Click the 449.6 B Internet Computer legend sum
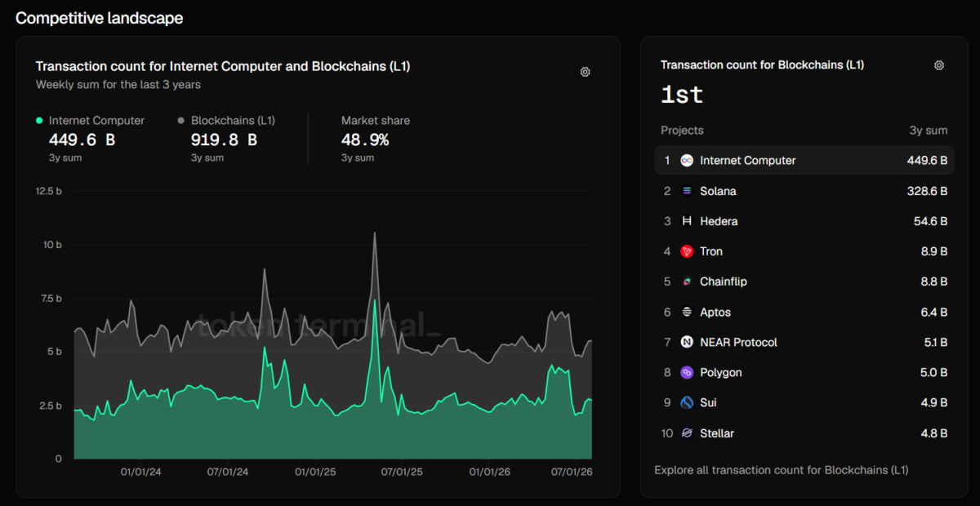The width and height of the screenshot is (980, 506). coord(82,140)
